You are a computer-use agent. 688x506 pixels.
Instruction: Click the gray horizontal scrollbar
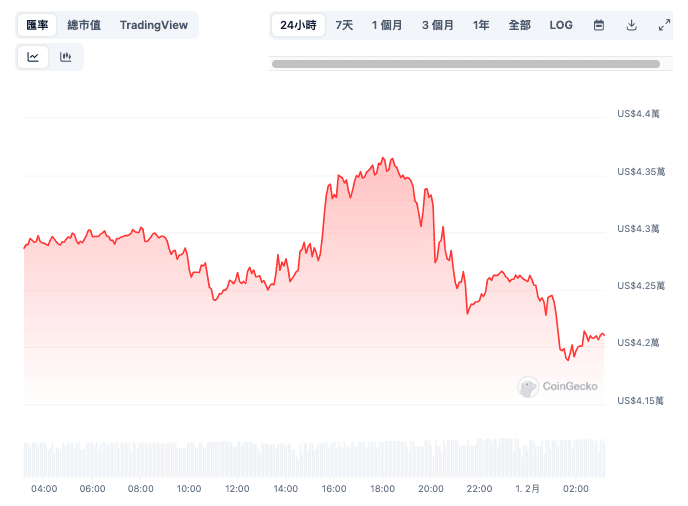click(x=466, y=64)
